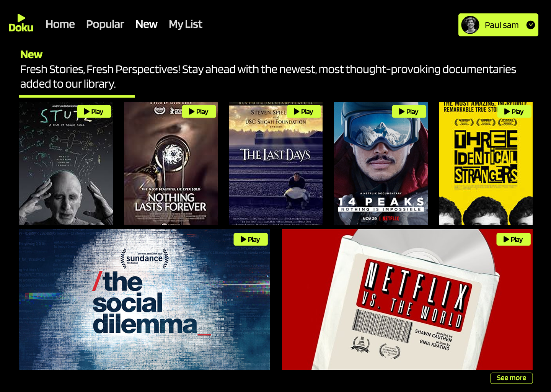Switch to the New tab
Viewport: 551px width, 392px height.
click(x=147, y=24)
